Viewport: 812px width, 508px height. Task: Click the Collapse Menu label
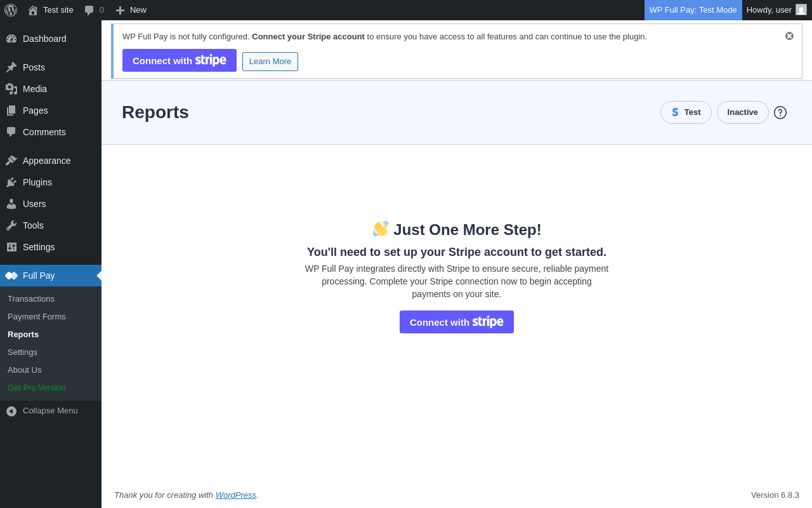[50, 411]
